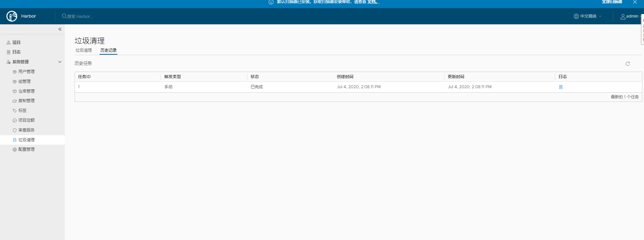
Task: Click the 系统管理 administration icon
Action: (x=9, y=62)
